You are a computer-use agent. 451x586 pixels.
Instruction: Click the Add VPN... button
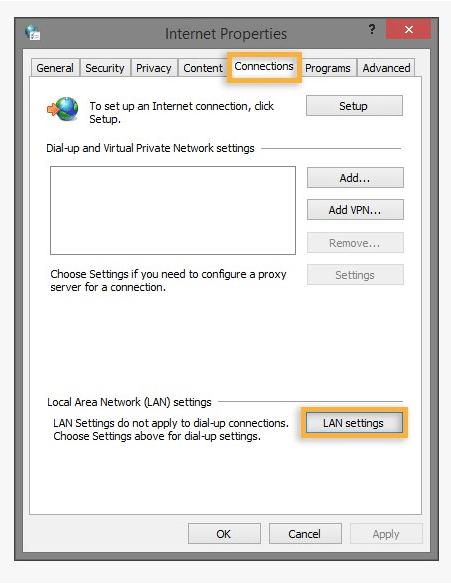point(355,210)
